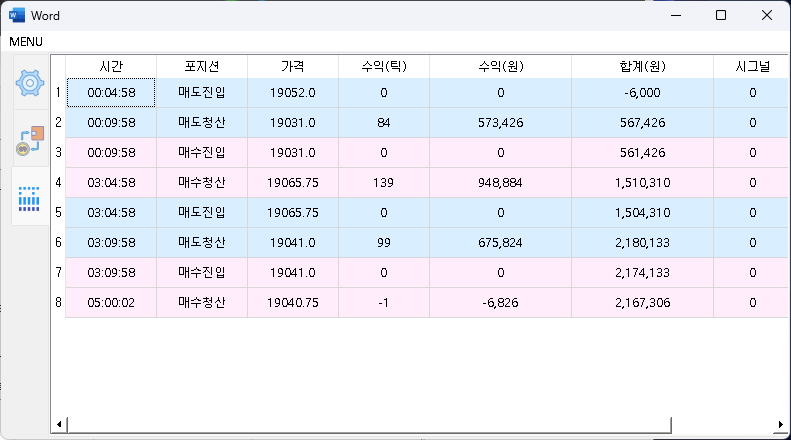This screenshot has width=791, height=440.
Task: Click the left arrow of horizontal scrollbar
Action: point(58,425)
